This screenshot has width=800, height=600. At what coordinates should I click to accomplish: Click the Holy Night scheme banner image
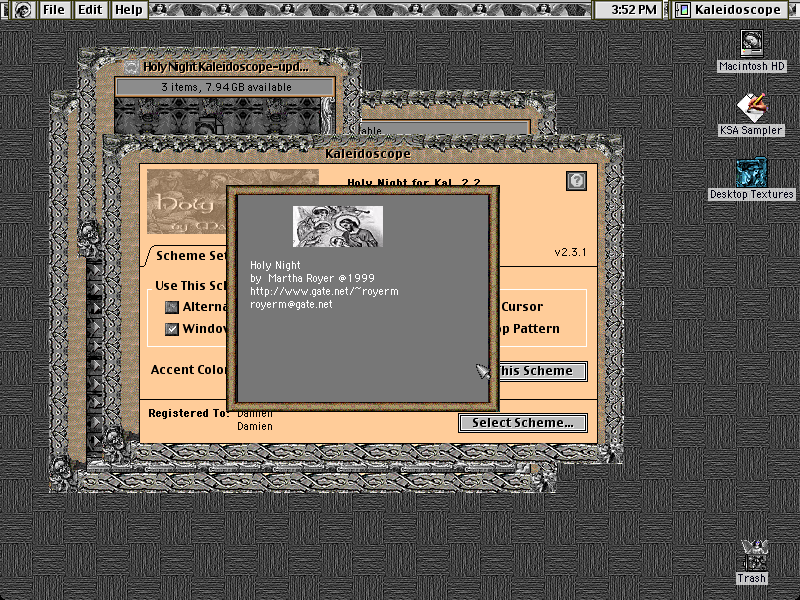click(x=187, y=201)
